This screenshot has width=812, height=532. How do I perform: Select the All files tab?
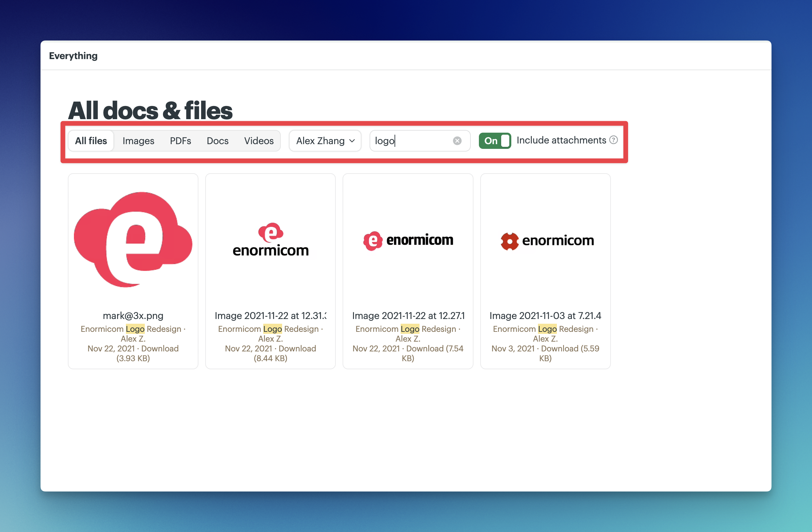[91, 140]
